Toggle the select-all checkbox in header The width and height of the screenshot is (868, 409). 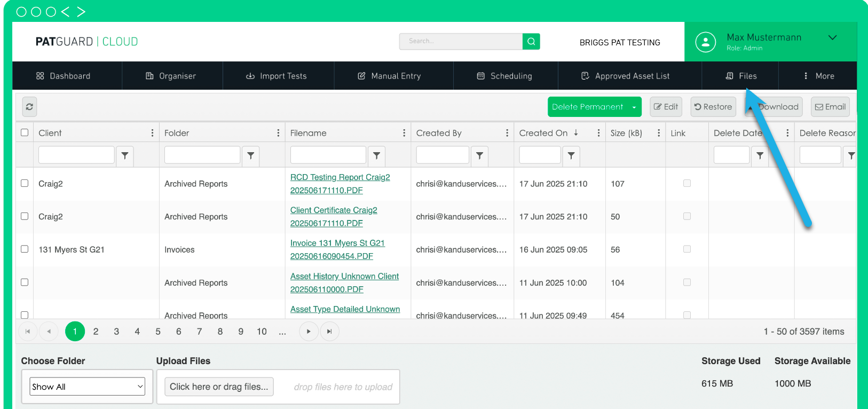pos(25,132)
